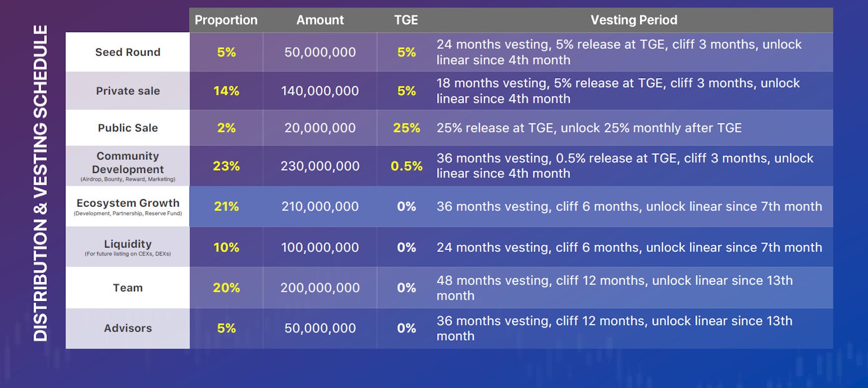Click the Liquidity row label
This screenshot has width=868, height=388.
pyautogui.click(x=127, y=244)
